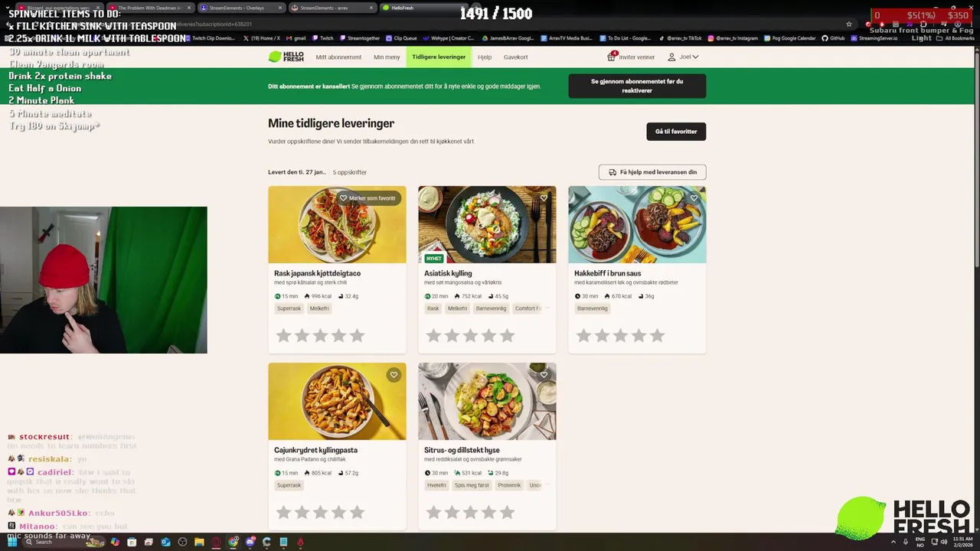
Task: Expand the Joel account dropdown
Action: click(683, 57)
